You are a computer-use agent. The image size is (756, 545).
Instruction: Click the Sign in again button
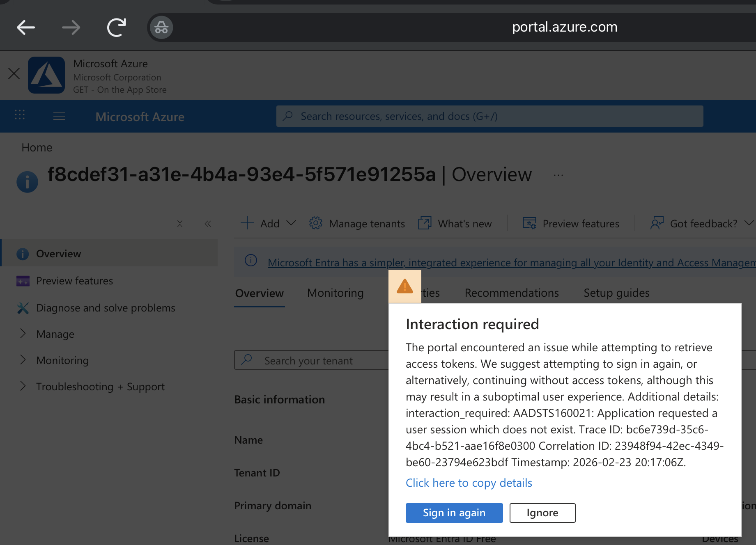pos(454,513)
